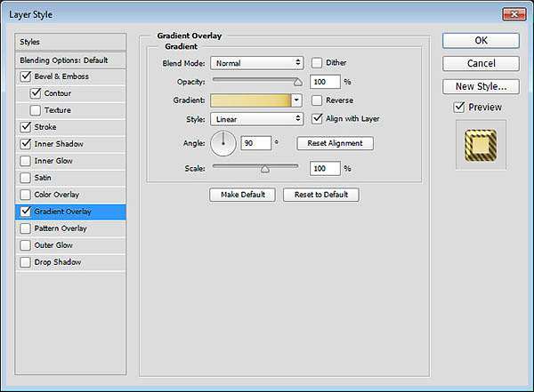
Task: Turn off the Bevel & Emboss checkbox
Action: tap(24, 76)
